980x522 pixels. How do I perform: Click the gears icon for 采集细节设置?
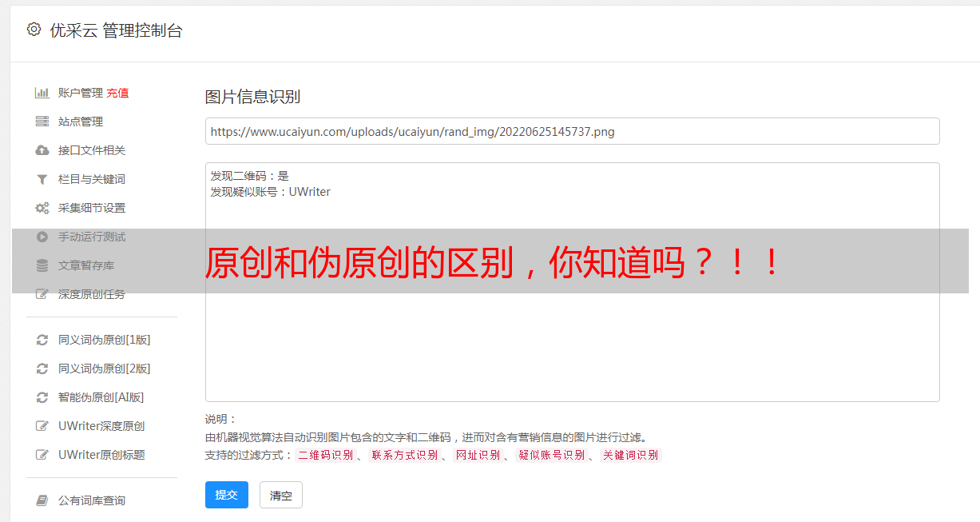[42, 208]
